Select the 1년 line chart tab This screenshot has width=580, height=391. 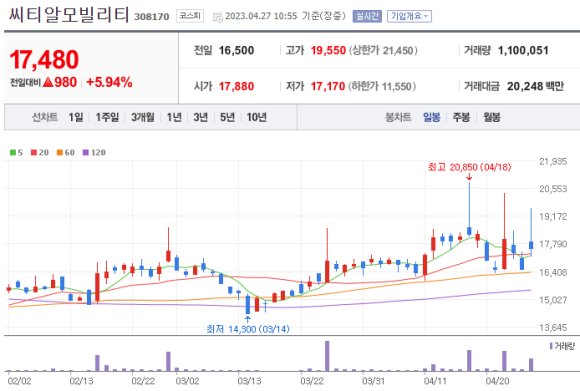tap(174, 118)
